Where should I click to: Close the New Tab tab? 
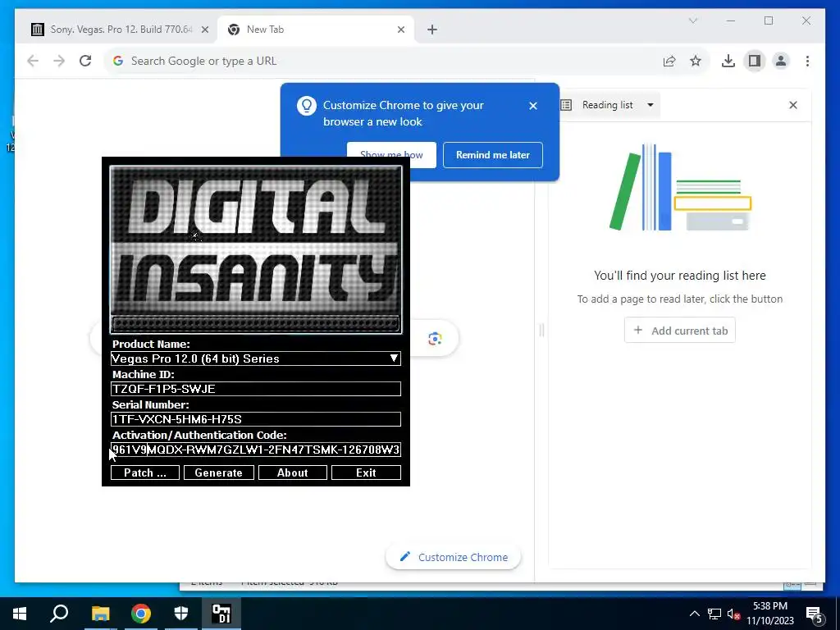pyautogui.click(x=400, y=30)
